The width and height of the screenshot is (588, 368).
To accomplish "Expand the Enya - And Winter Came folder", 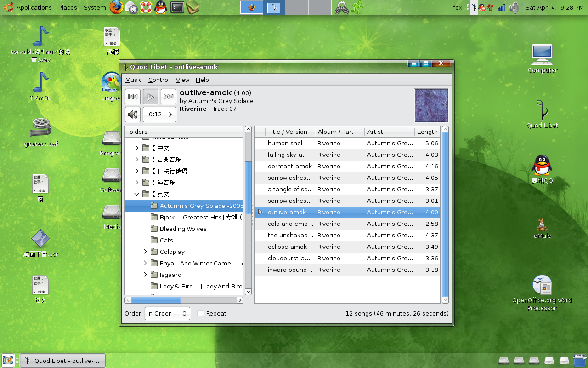I will (145, 263).
